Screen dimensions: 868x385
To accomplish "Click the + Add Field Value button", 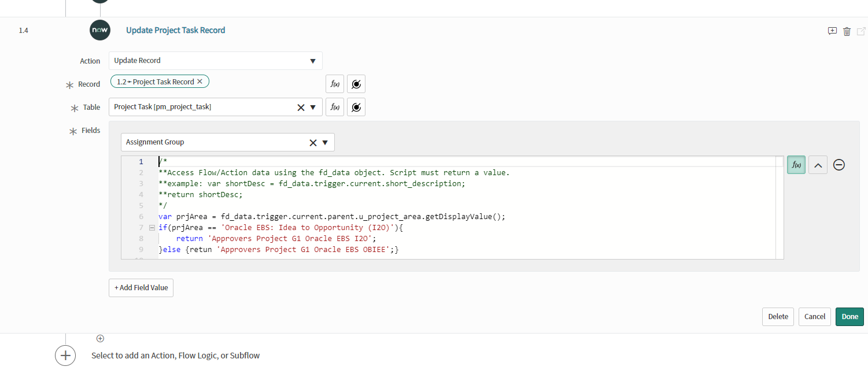I will coord(141,288).
